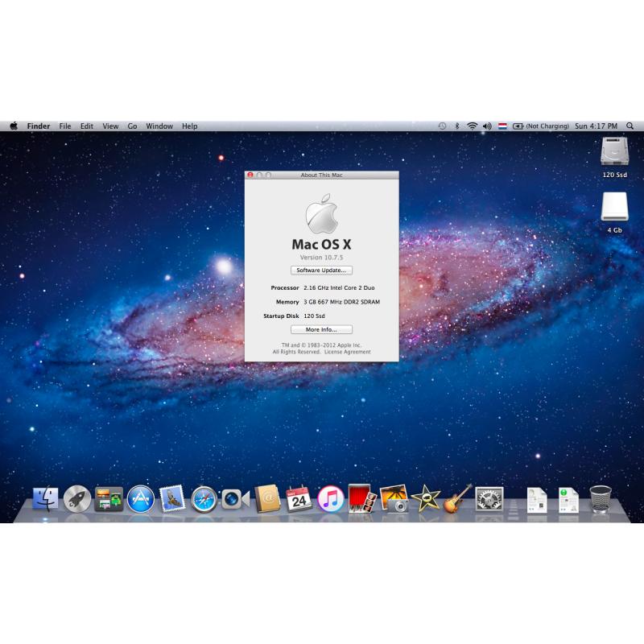This screenshot has width=644, height=644.
Task: Open the Go menu
Action: pos(132,126)
